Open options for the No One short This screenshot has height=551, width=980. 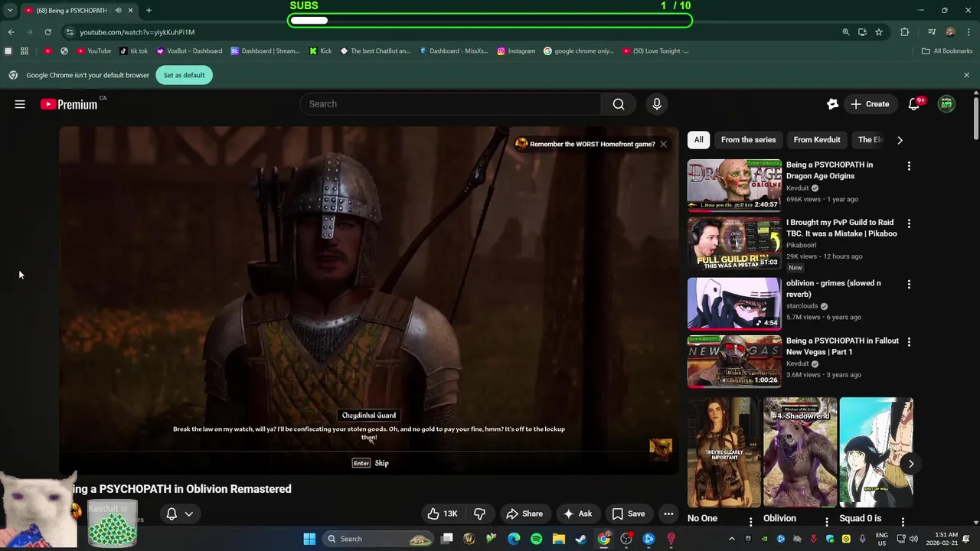(x=750, y=521)
